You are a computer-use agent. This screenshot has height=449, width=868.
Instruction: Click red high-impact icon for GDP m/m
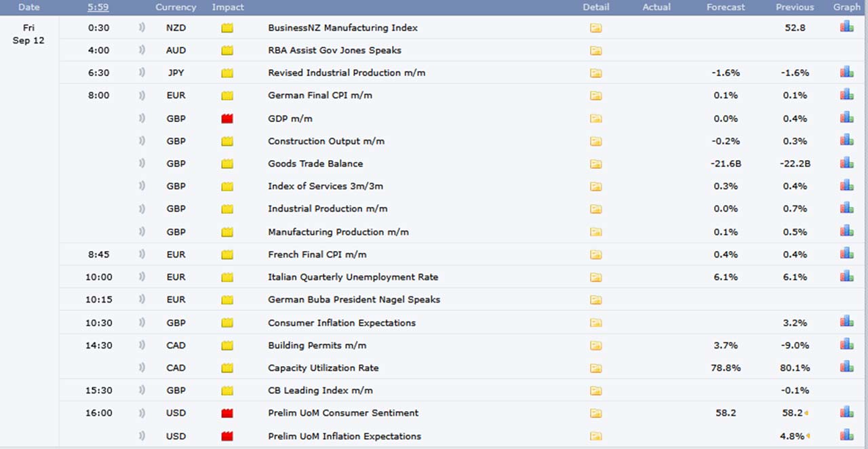click(x=227, y=119)
